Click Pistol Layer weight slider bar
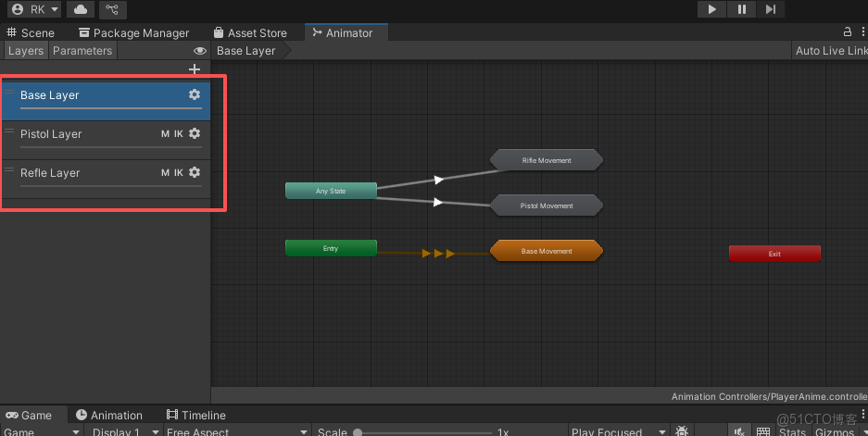 [x=111, y=147]
